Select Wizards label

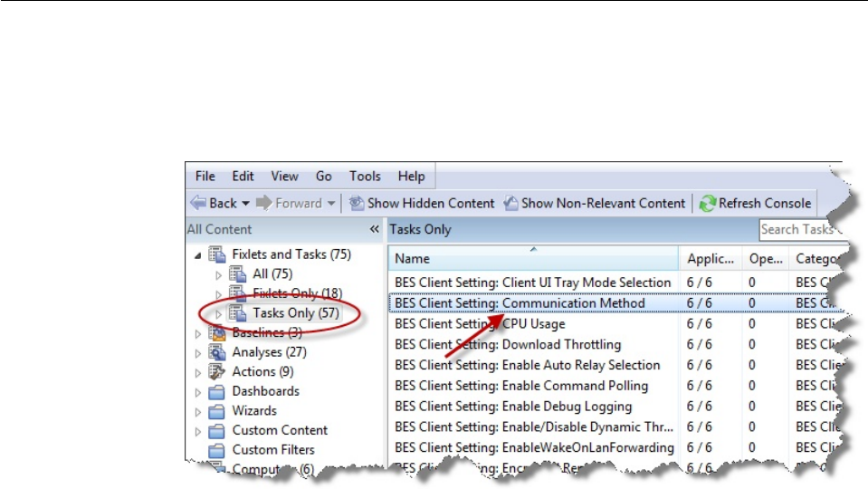pos(254,411)
